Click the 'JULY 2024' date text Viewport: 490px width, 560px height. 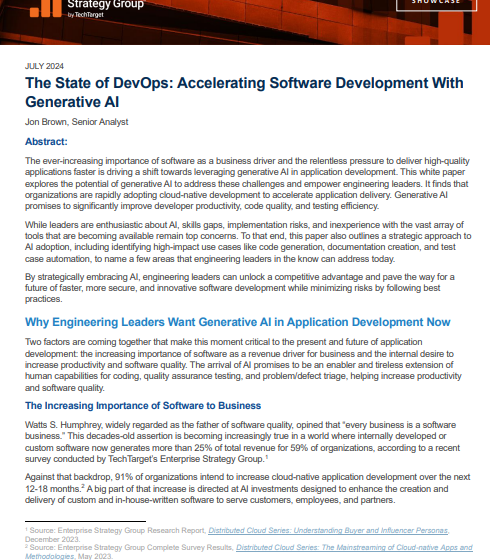coord(44,66)
